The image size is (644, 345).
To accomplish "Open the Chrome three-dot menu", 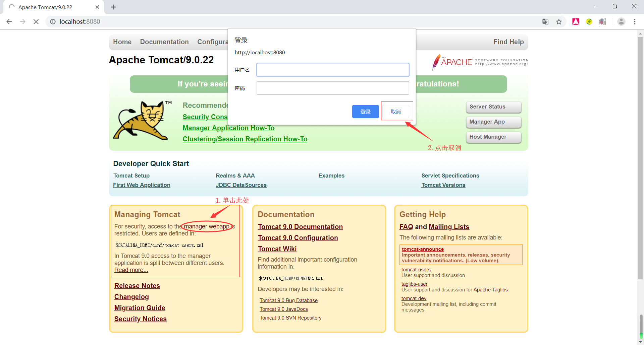I will tap(635, 21).
